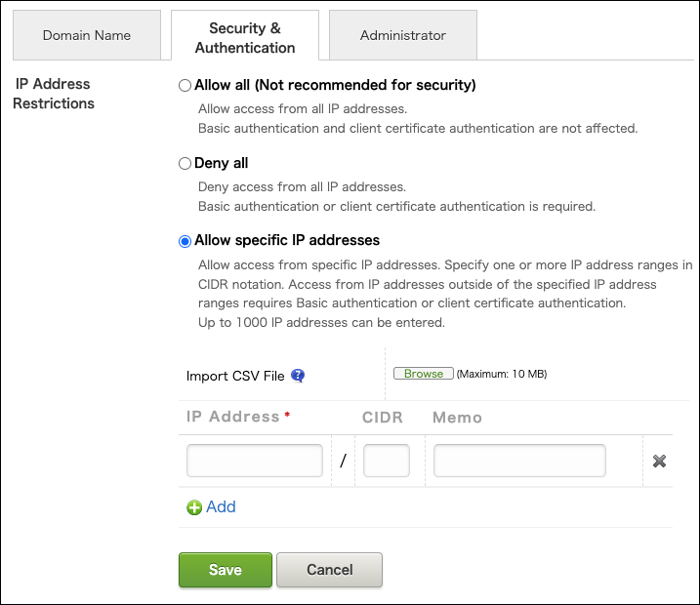The width and height of the screenshot is (700, 605).
Task: Select the Allow all radio button
Action: 185,86
